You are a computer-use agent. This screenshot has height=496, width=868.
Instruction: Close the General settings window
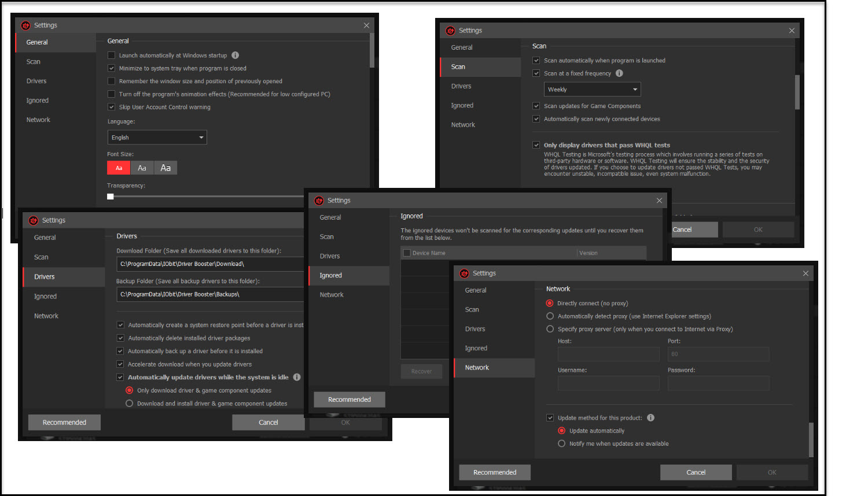(x=366, y=25)
